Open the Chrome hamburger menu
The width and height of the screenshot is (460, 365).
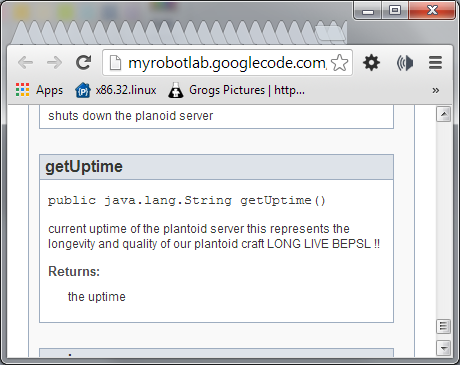pyautogui.click(x=435, y=63)
